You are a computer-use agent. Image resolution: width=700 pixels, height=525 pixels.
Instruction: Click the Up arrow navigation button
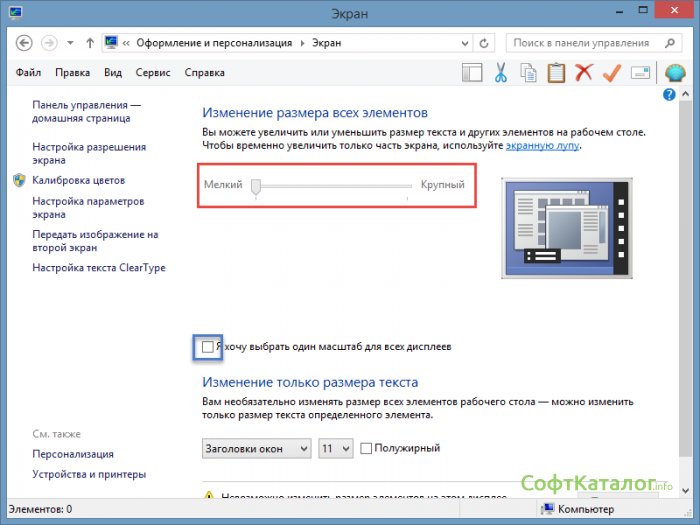tap(91, 43)
